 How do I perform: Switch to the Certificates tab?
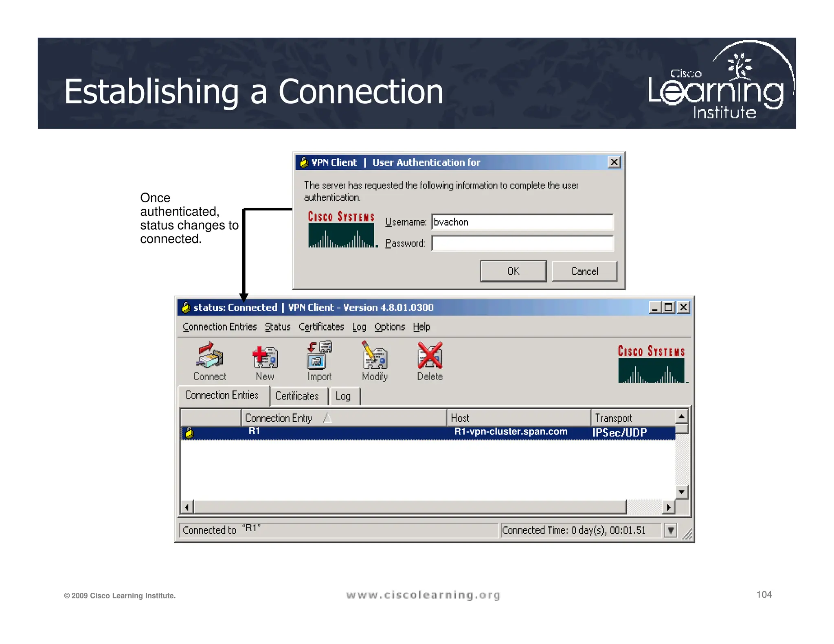(x=299, y=396)
